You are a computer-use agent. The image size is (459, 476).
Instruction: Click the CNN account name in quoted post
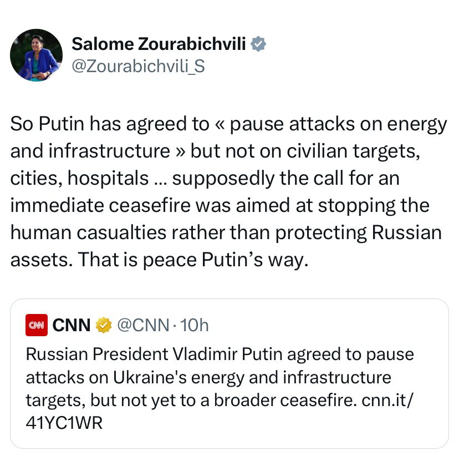pyautogui.click(x=72, y=325)
